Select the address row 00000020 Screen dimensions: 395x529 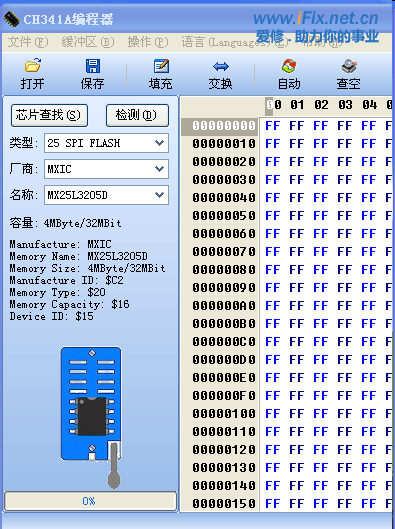tap(224, 162)
